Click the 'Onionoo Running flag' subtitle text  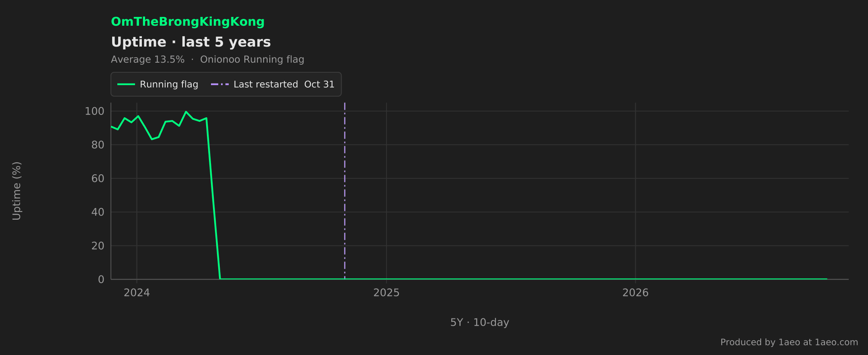(x=252, y=59)
